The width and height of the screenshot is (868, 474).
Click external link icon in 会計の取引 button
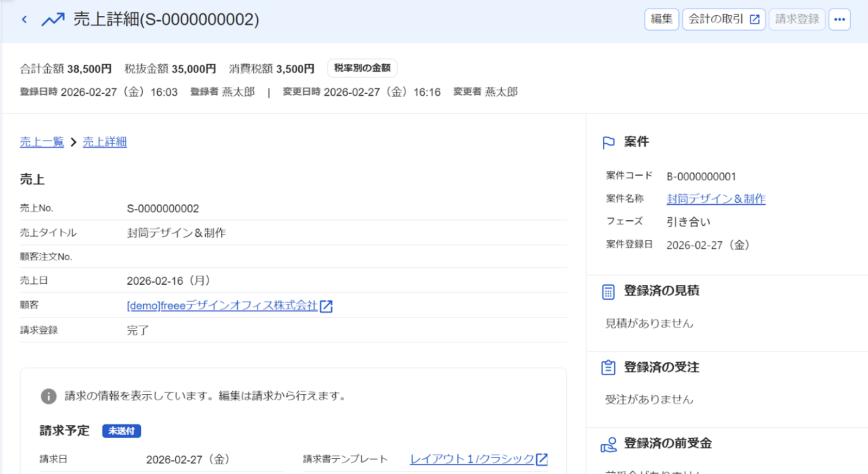(755, 20)
